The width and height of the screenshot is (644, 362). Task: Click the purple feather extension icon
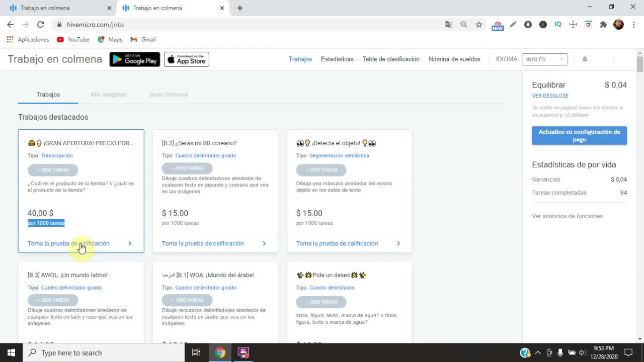(x=513, y=24)
